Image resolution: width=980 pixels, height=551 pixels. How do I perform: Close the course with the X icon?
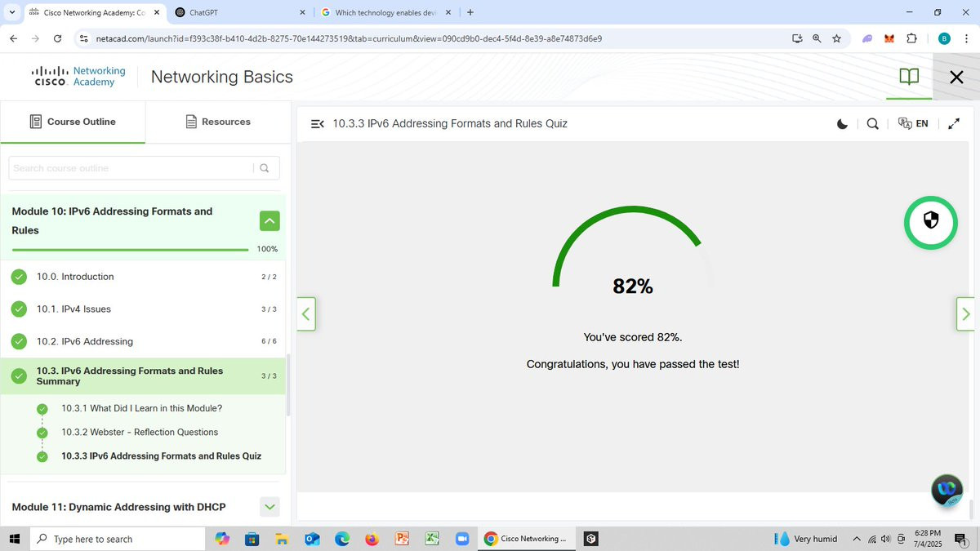click(x=956, y=77)
